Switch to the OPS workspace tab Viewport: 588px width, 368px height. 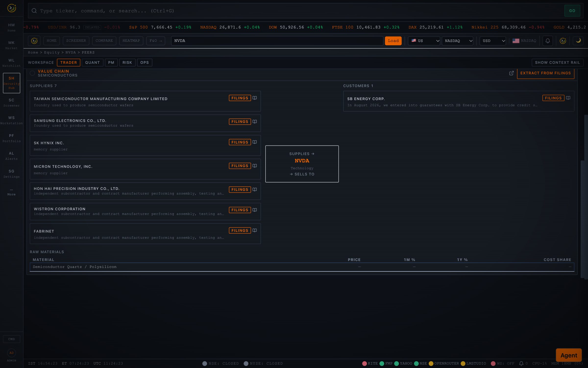(145, 63)
